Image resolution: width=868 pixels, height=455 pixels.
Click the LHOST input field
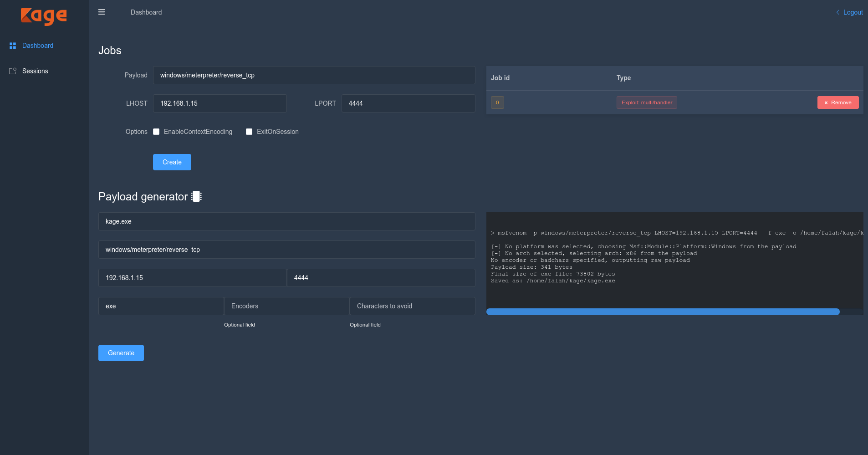coord(220,103)
